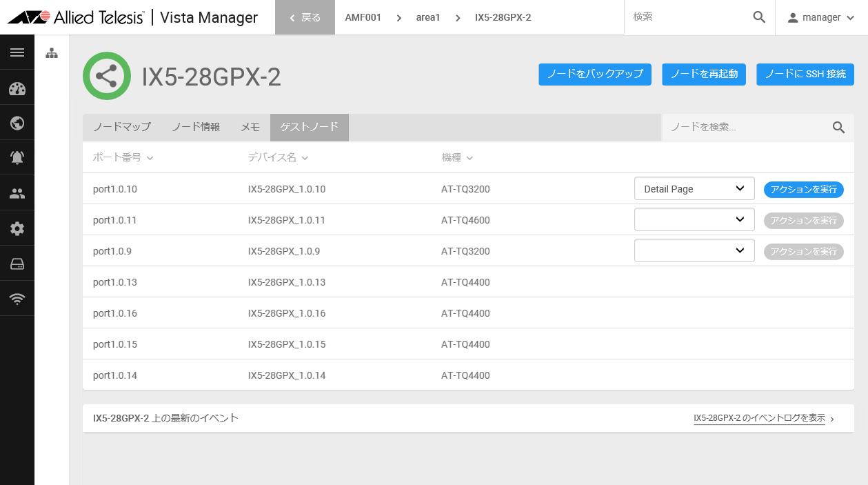Open action dropdown for port1.0.11 row

click(694, 220)
